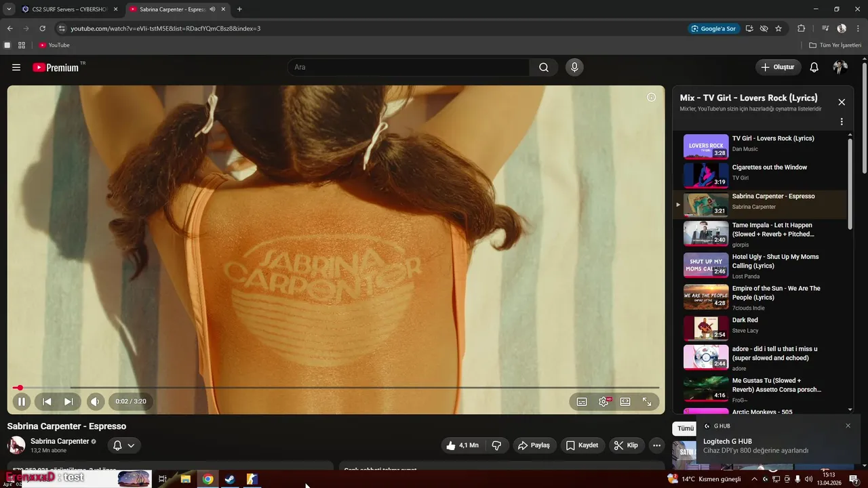Seek along the video progress bar
This screenshot has height=488, width=868.
click(x=336, y=388)
